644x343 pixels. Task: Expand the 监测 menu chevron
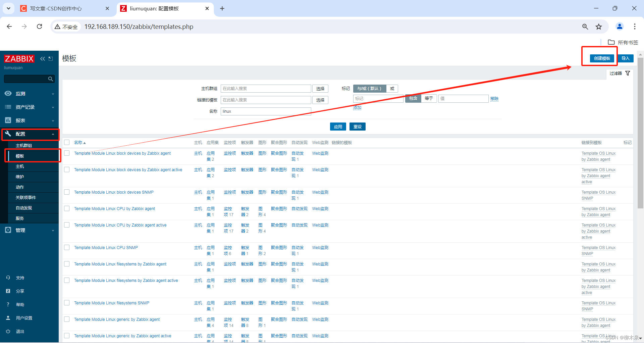click(53, 94)
